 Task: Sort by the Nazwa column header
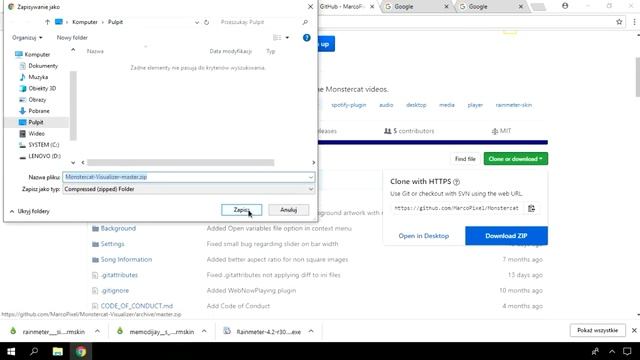tap(95, 51)
